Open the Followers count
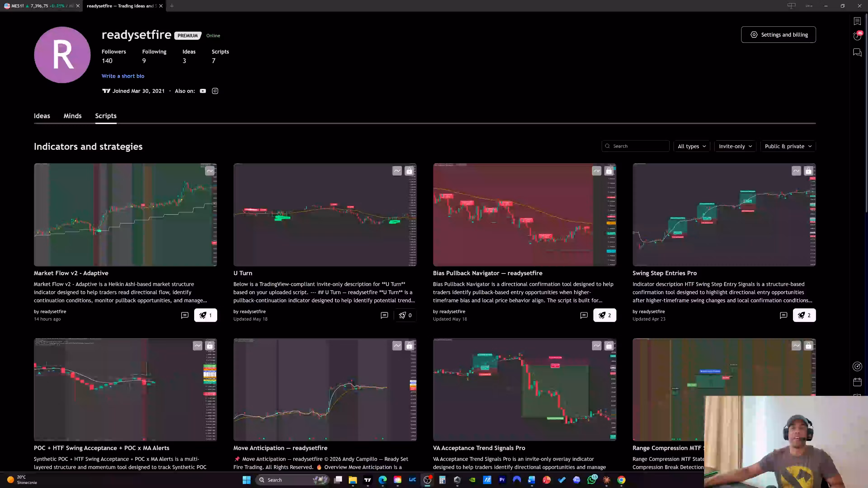This screenshot has width=868, height=488. tap(114, 56)
